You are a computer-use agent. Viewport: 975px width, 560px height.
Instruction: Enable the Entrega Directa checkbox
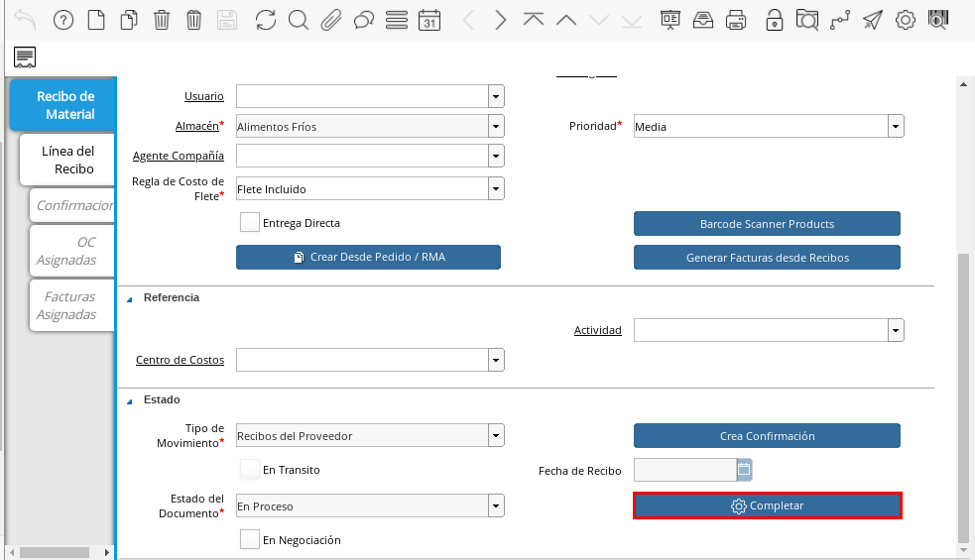click(x=250, y=223)
